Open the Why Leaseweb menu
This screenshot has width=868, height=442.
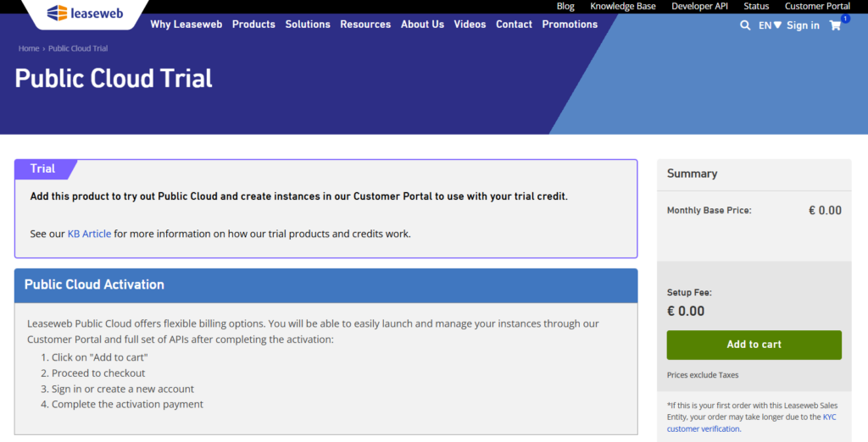coord(186,25)
